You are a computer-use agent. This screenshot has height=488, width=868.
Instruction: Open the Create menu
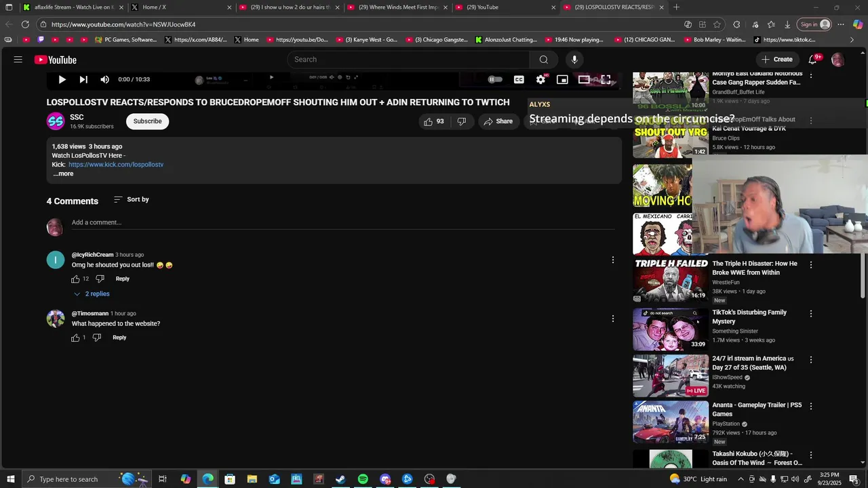coord(777,60)
